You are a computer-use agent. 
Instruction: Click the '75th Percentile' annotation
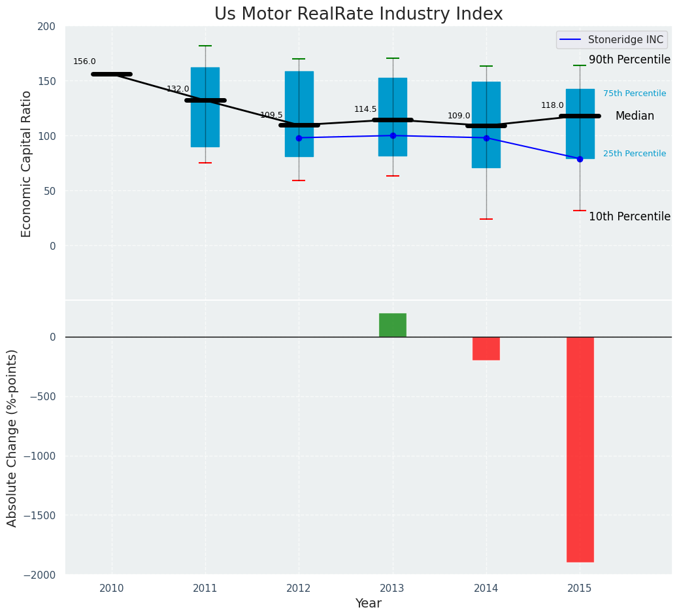tap(635, 94)
